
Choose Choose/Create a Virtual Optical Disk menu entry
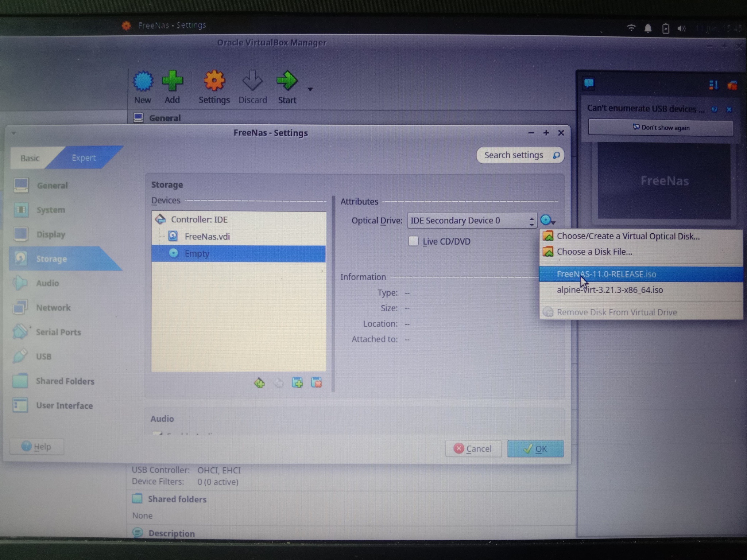tap(641, 236)
